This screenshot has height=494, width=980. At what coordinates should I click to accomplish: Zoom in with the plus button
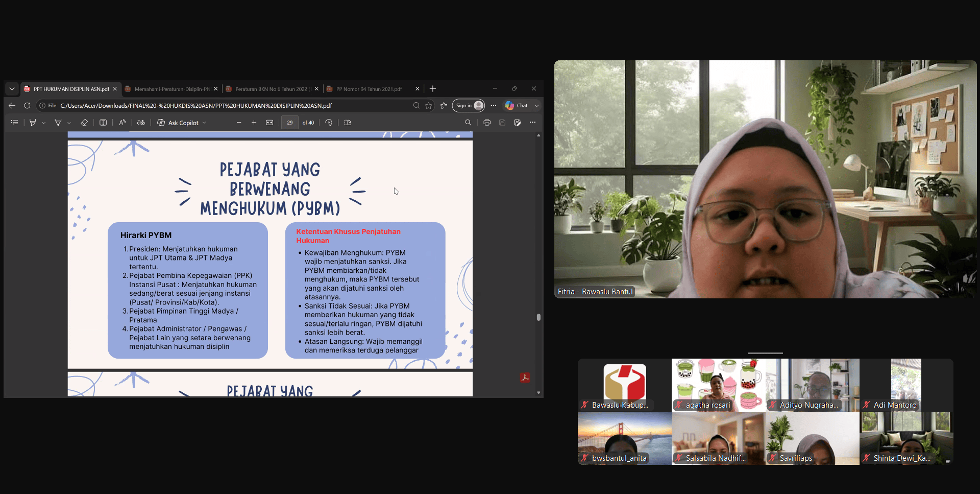[x=254, y=123]
